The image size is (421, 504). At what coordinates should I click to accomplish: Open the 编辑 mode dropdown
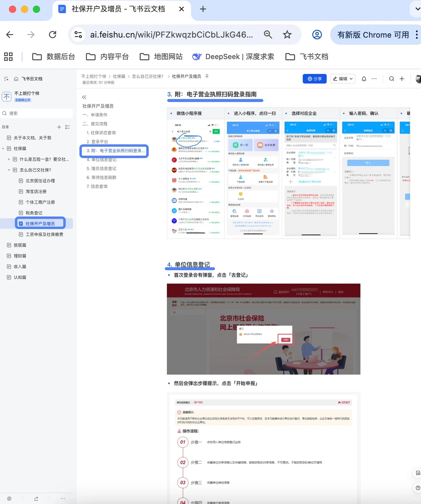(343, 79)
